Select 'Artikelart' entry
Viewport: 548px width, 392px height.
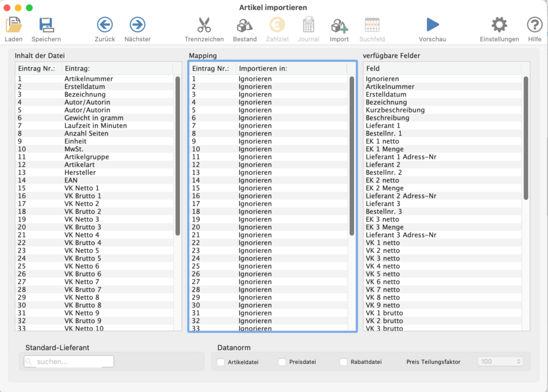(x=79, y=165)
